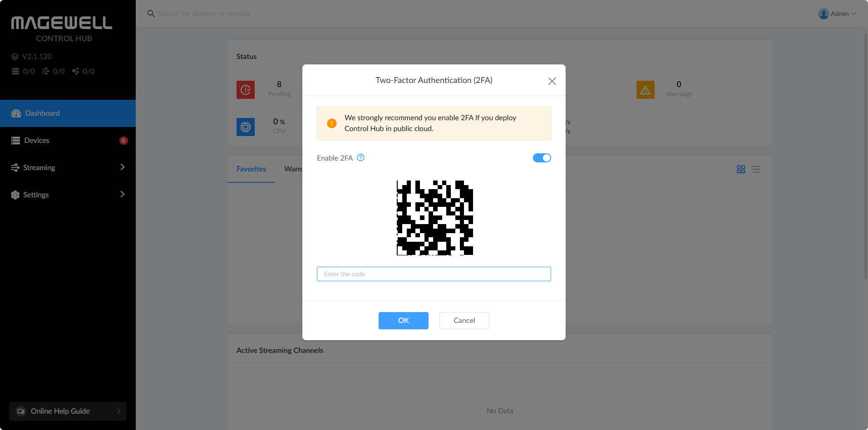This screenshot has width=868, height=430.
Task: Open the Admin user dropdown
Action: (x=837, y=14)
